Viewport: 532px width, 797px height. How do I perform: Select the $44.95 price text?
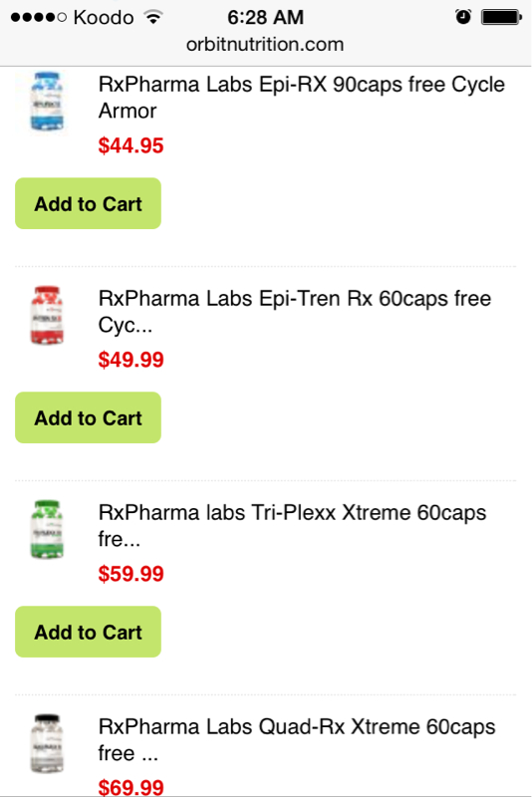[x=131, y=145]
